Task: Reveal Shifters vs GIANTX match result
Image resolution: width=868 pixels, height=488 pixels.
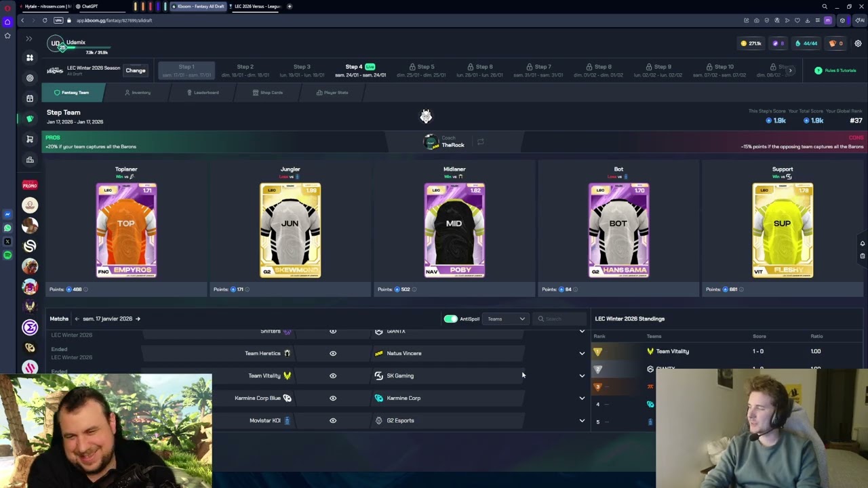Action: point(333,331)
